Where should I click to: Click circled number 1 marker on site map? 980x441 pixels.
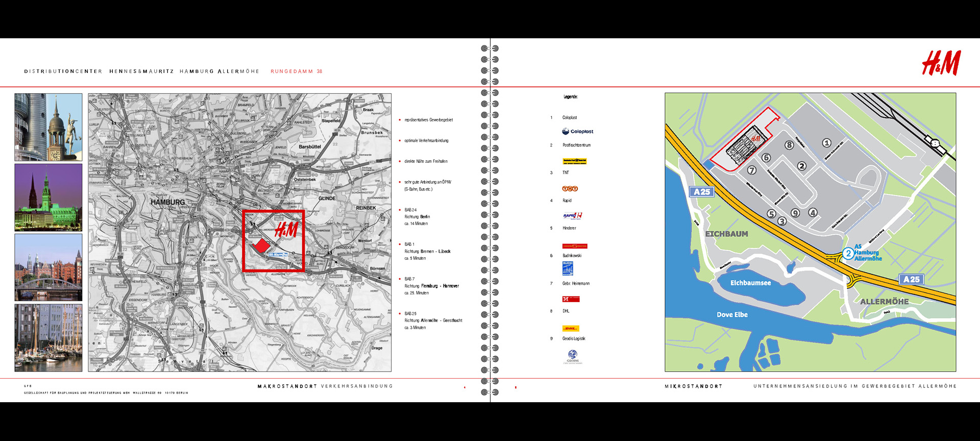click(826, 143)
